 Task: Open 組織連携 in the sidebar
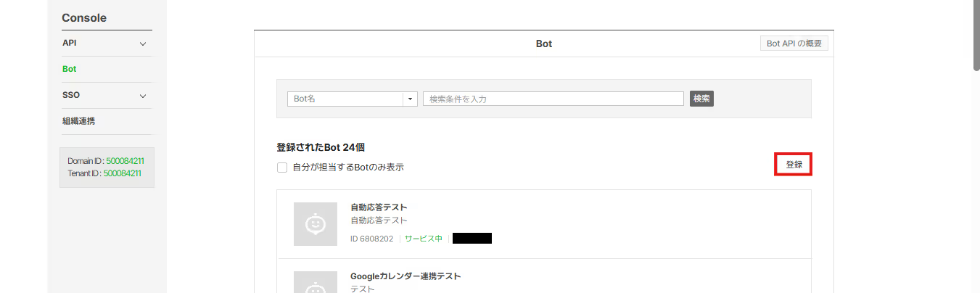click(79, 121)
